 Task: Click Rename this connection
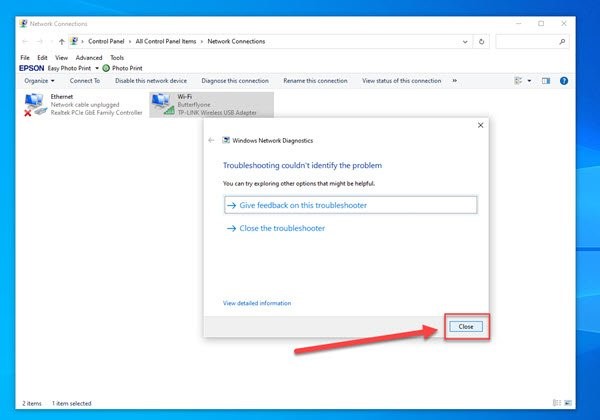[x=315, y=81]
